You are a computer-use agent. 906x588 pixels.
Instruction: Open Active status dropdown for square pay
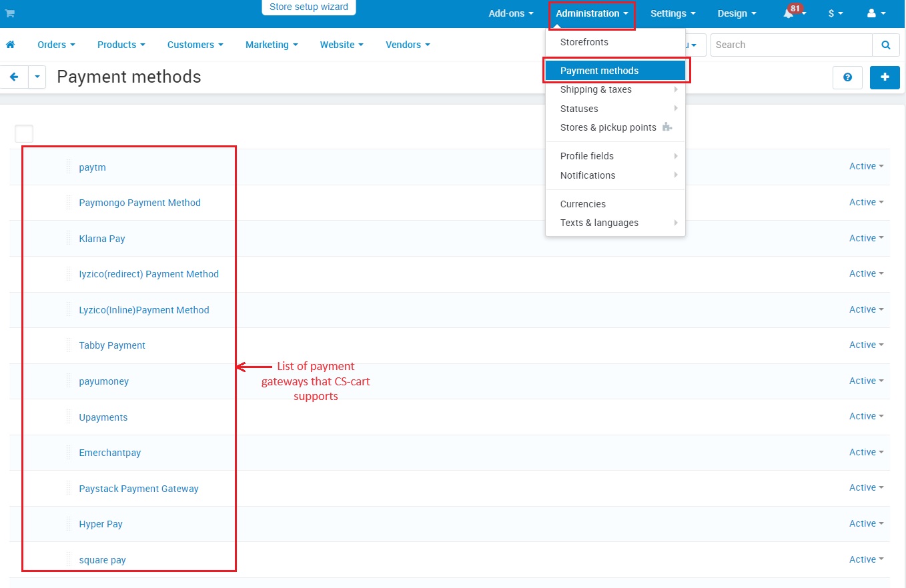pos(866,559)
